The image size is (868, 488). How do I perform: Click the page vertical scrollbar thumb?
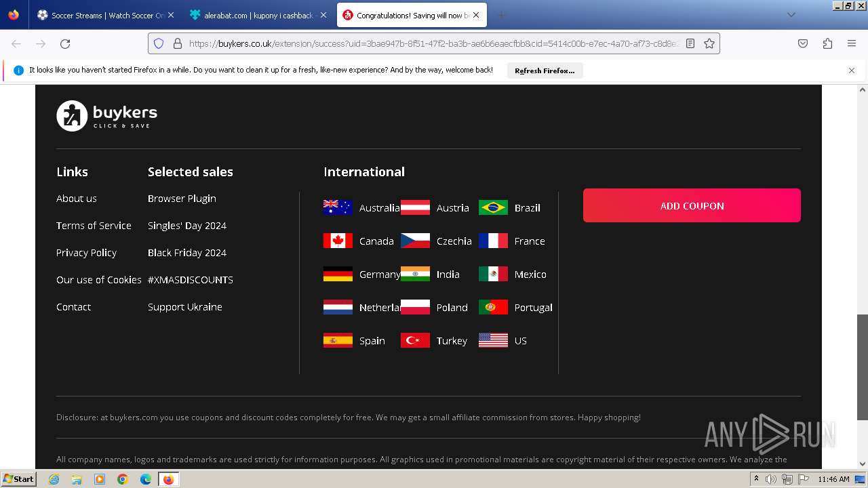(862, 367)
